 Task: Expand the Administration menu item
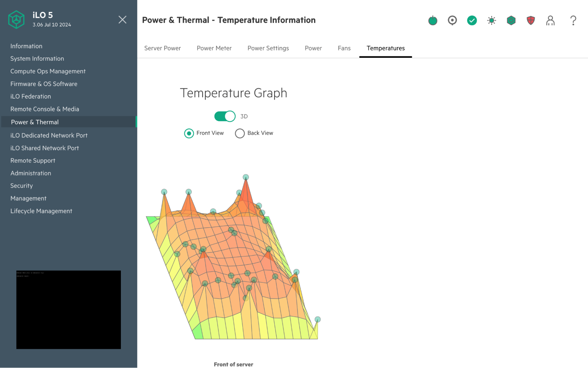(31, 173)
